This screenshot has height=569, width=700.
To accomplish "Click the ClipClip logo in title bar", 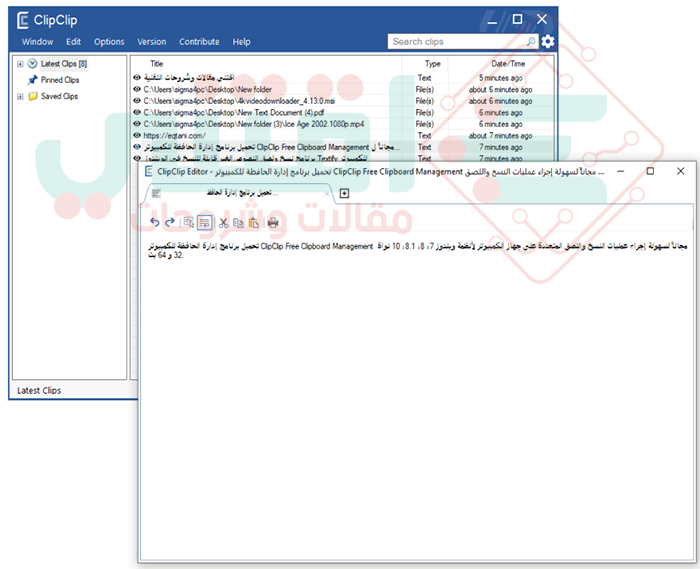I will tap(23, 21).
